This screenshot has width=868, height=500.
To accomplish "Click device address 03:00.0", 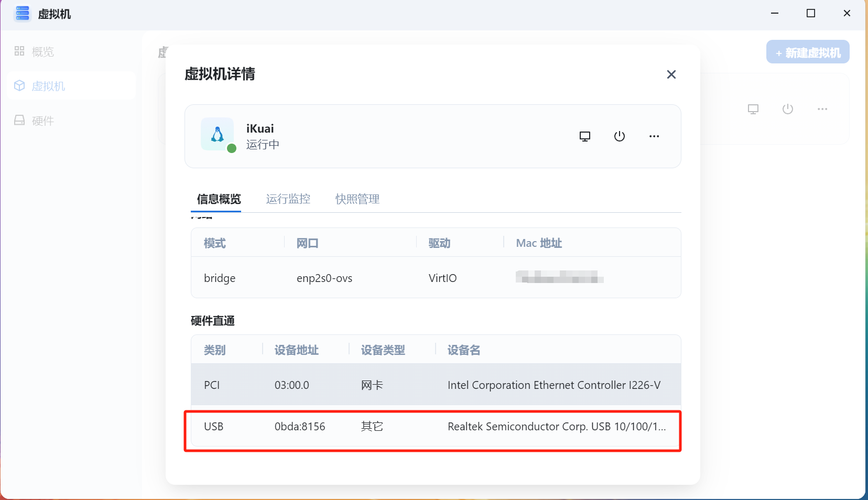I will (292, 385).
